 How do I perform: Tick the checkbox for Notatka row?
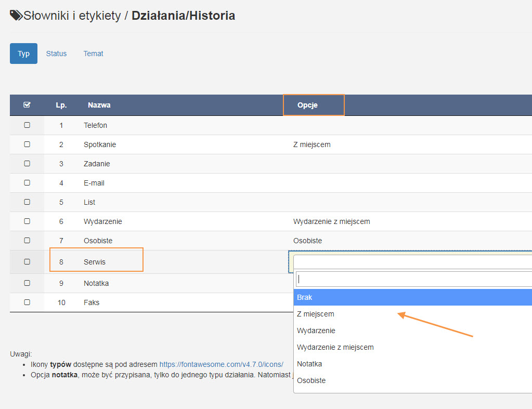coord(27,283)
